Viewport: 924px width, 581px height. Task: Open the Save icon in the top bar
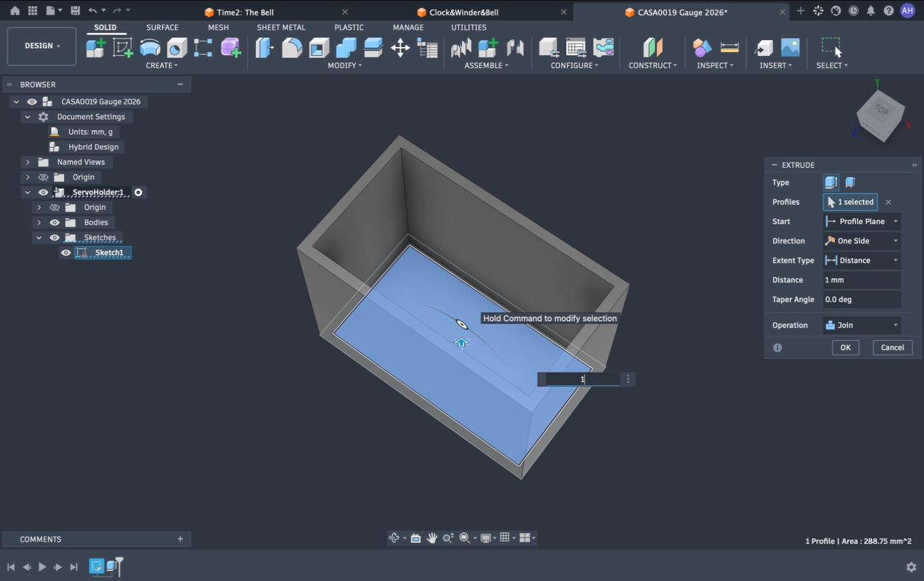pos(75,11)
